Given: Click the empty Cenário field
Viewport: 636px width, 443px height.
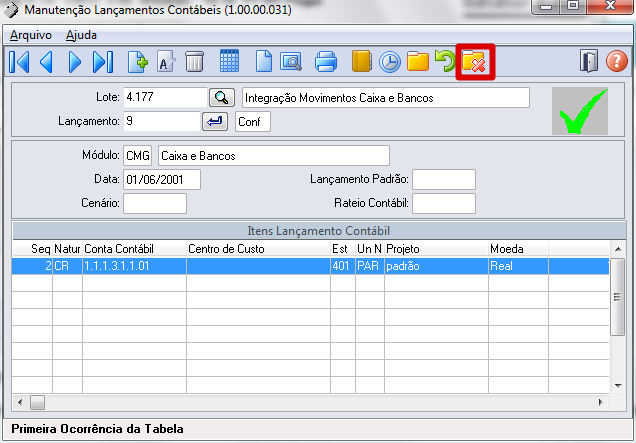Looking at the screenshot, I should [155, 203].
